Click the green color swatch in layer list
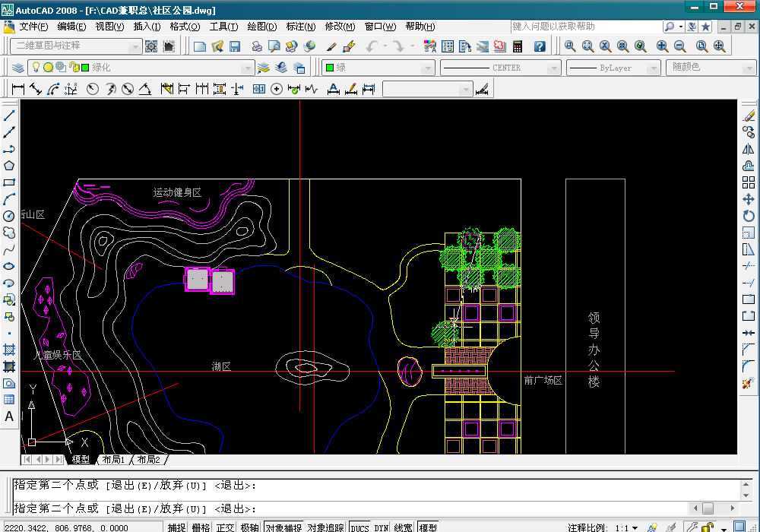The width and height of the screenshot is (760, 532). 85,68
